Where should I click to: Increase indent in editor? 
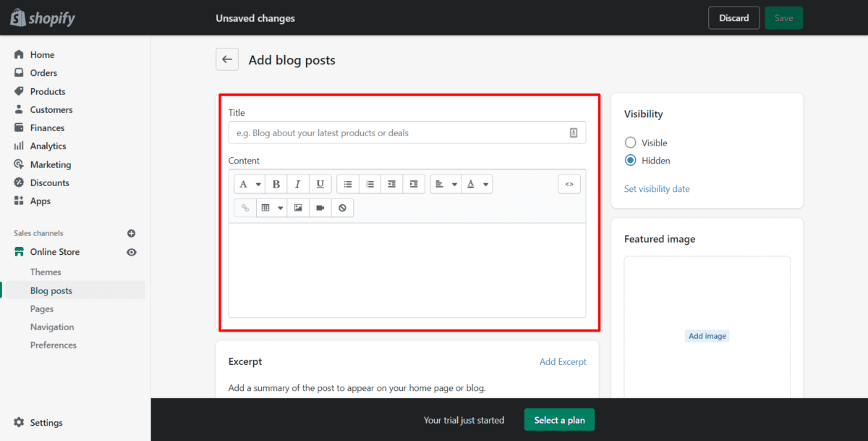click(x=414, y=185)
